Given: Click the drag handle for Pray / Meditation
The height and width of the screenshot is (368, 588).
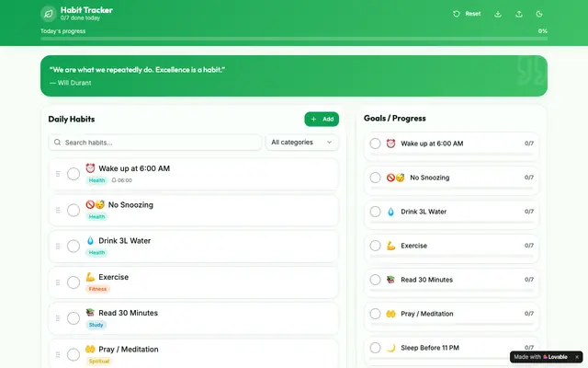Looking at the screenshot, I should click(58, 354).
